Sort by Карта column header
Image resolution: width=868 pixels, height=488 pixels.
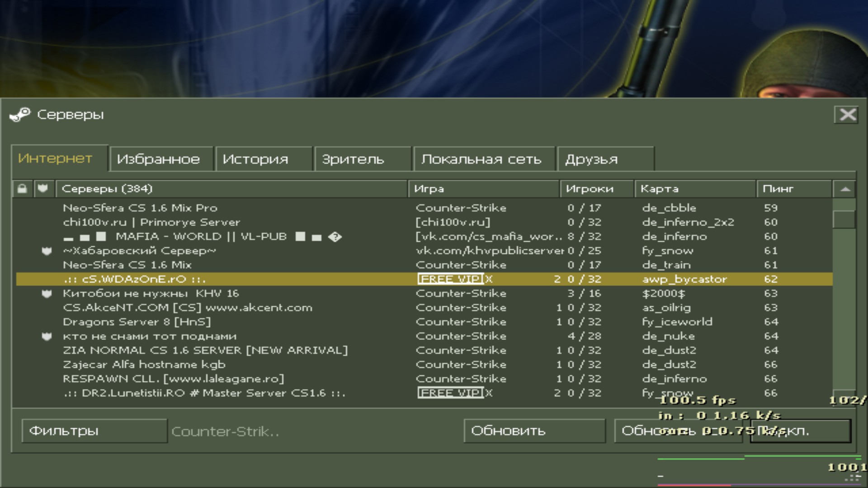695,189
